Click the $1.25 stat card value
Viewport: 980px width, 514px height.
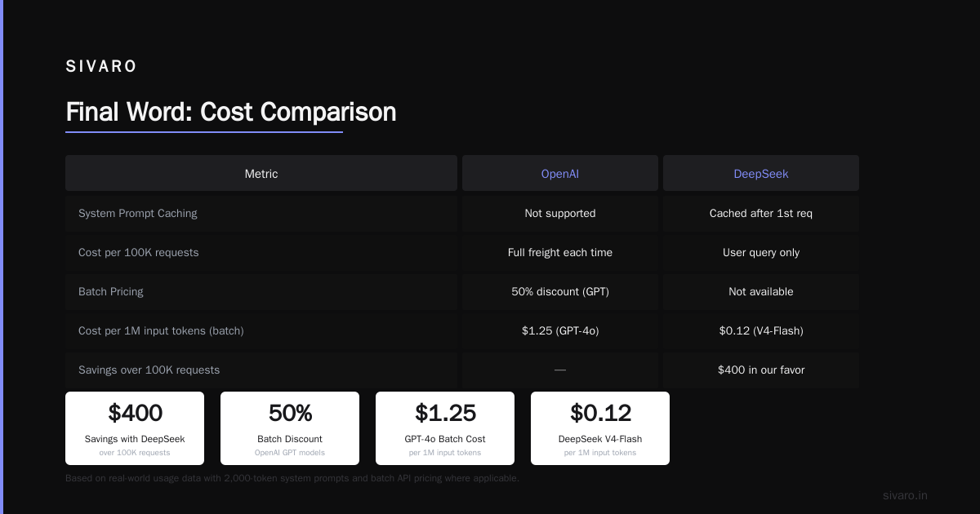pyautogui.click(x=445, y=414)
